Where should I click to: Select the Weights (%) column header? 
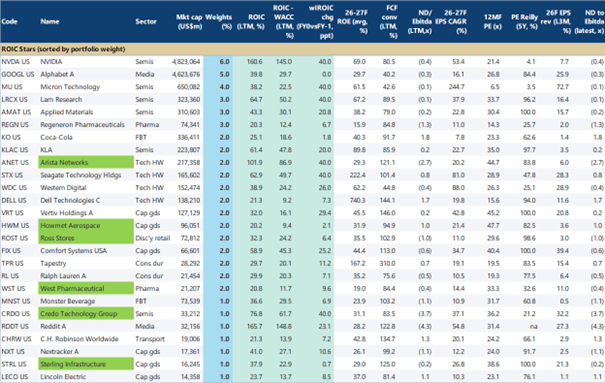coord(218,22)
